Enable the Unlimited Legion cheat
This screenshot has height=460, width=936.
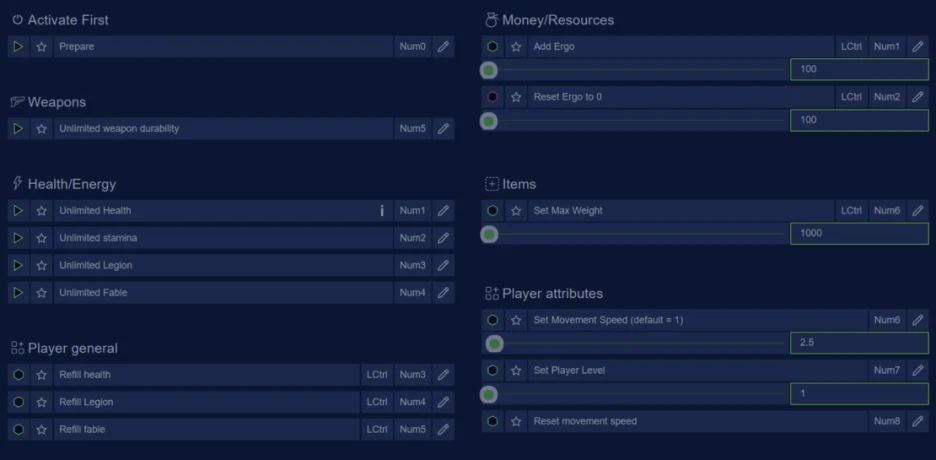[18, 265]
